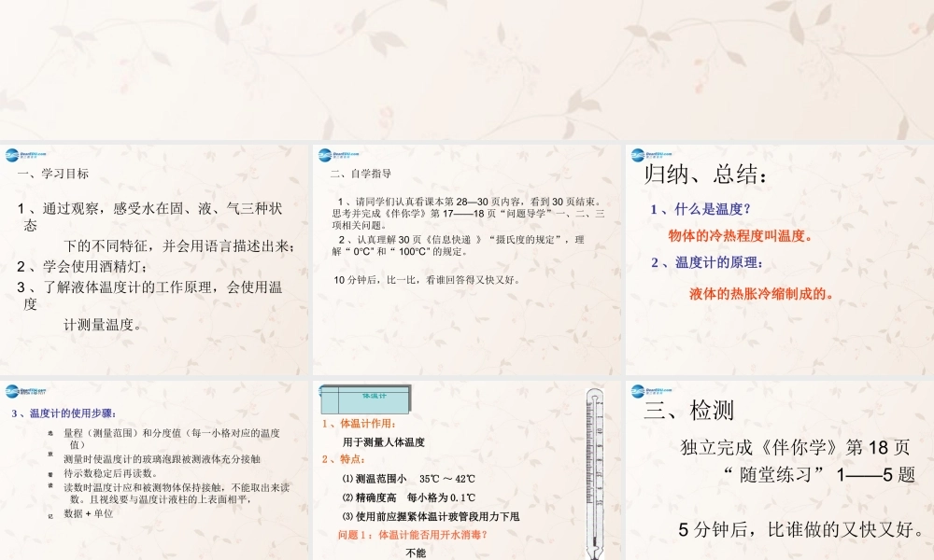The height and width of the screenshot is (560, 934).
Task: Select '⑴ 测温范围小 35℃ ~ 42℃'
Action: coord(409,479)
